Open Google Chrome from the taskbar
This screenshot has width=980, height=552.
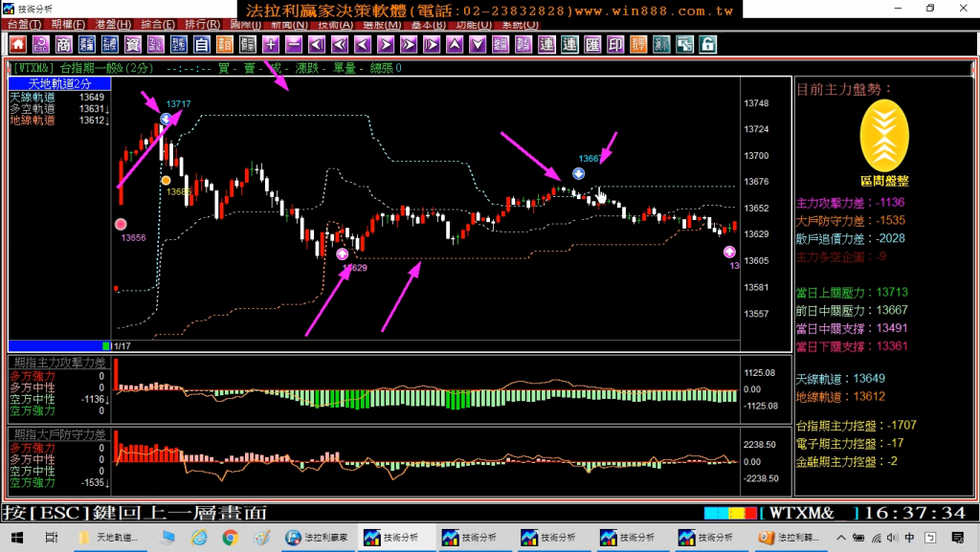[x=230, y=538]
